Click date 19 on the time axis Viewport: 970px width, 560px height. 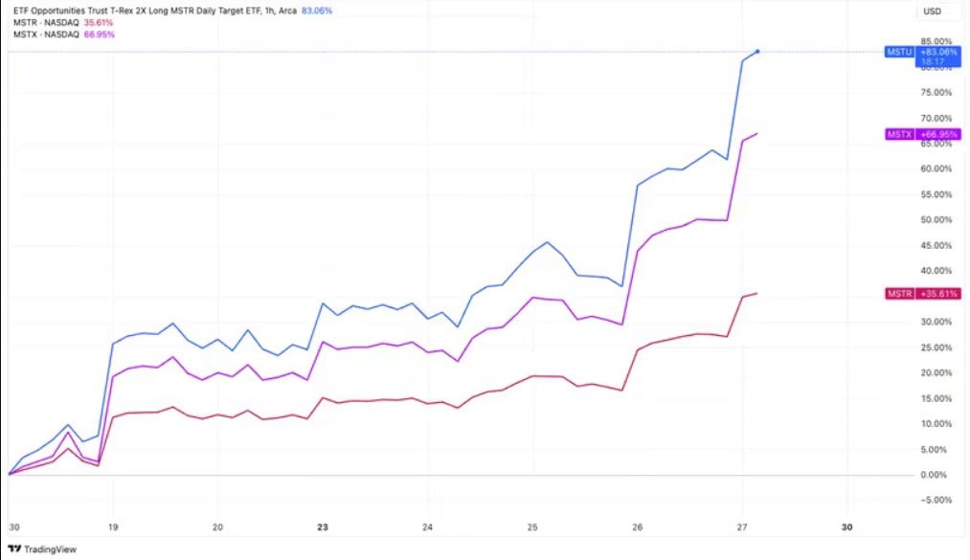(x=114, y=527)
